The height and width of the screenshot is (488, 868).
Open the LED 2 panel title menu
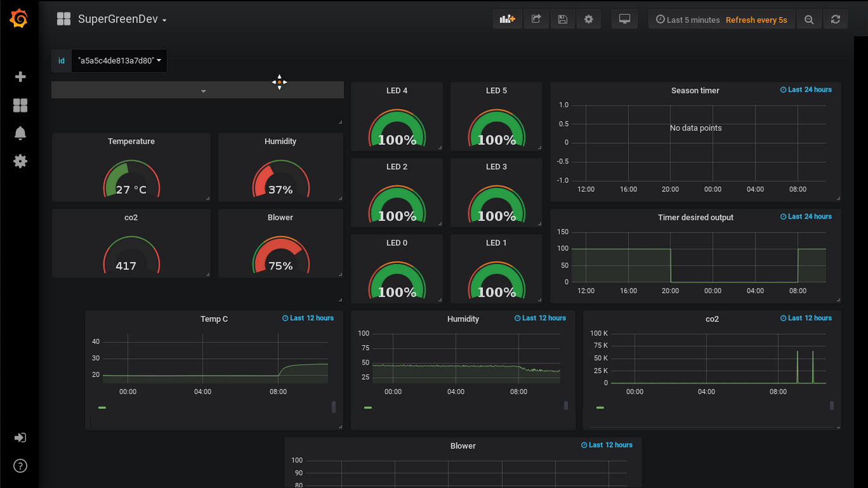[397, 166]
